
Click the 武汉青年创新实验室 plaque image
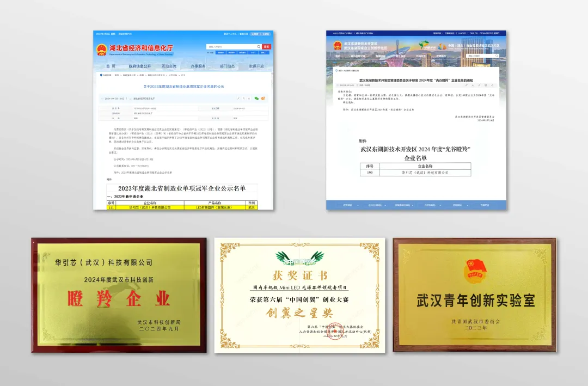pyautogui.click(x=475, y=295)
